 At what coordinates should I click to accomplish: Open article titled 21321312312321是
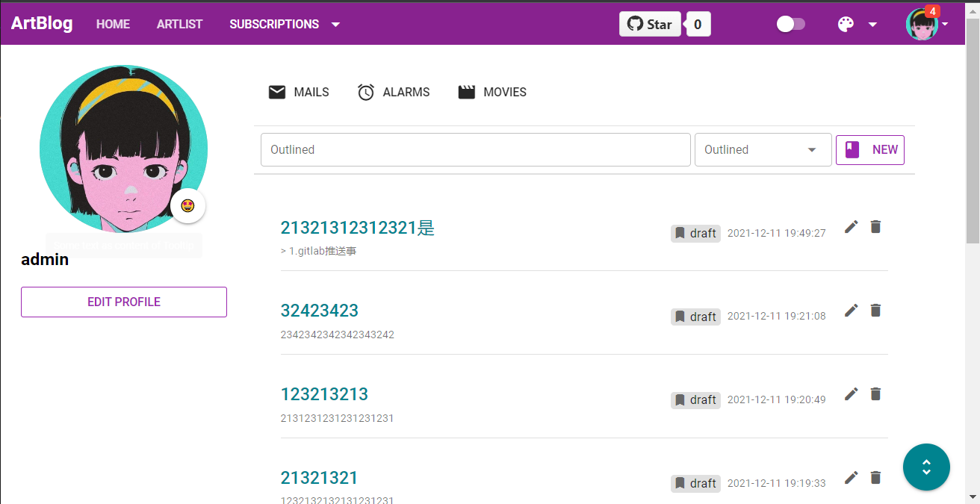[x=358, y=228]
